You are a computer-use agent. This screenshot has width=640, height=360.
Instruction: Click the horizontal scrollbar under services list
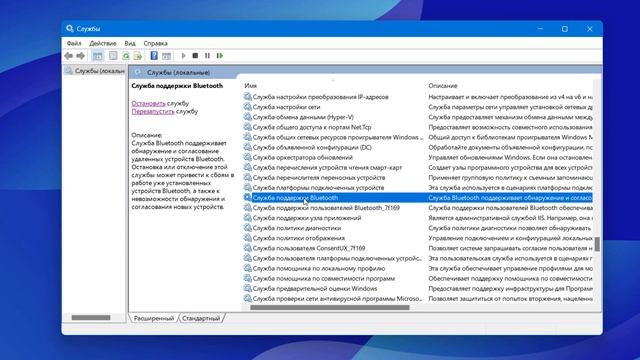click(330, 308)
